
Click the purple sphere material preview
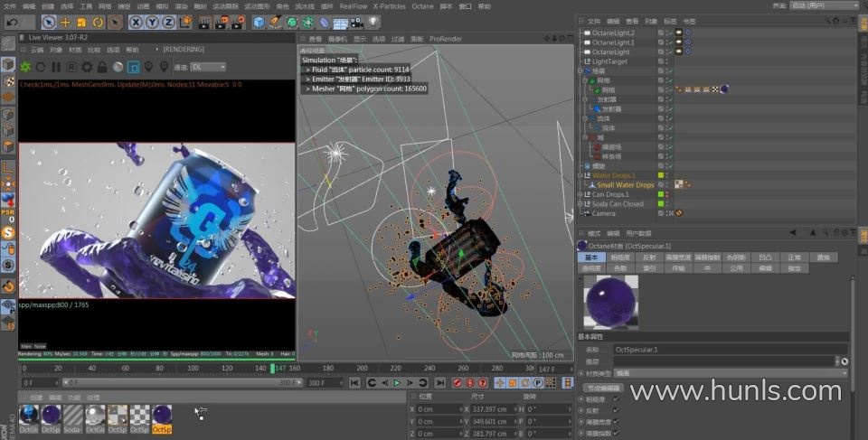point(610,302)
